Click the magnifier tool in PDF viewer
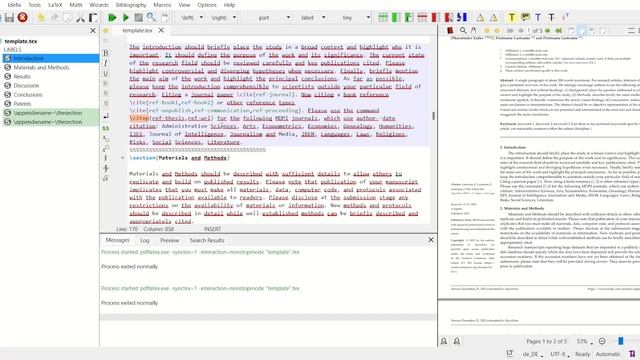 463,31
